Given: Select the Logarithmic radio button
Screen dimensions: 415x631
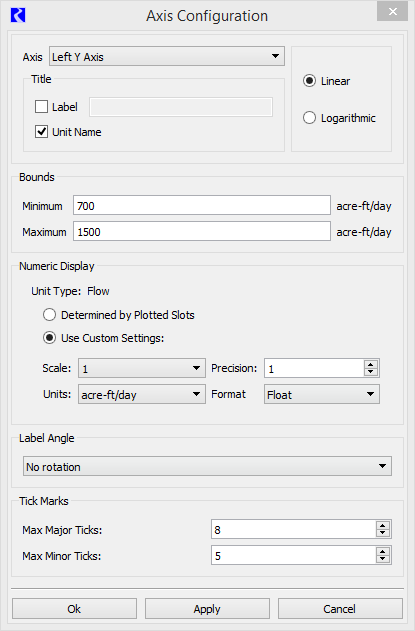Looking at the screenshot, I should (309, 118).
